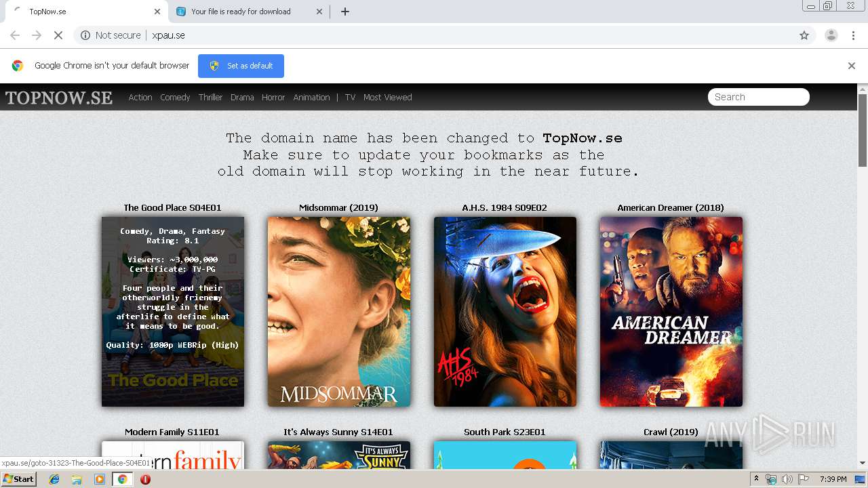
Task: Open the taskbar file explorer folder
Action: [x=77, y=479]
